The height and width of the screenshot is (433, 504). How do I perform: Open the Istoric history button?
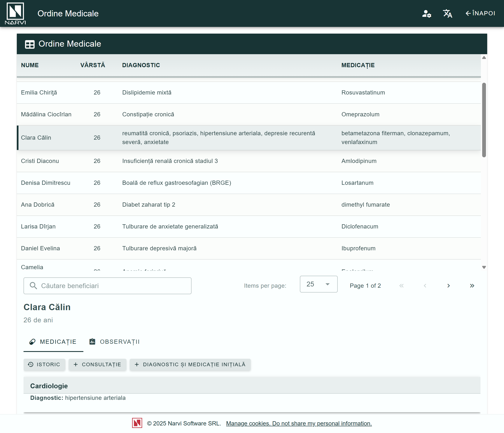44,364
